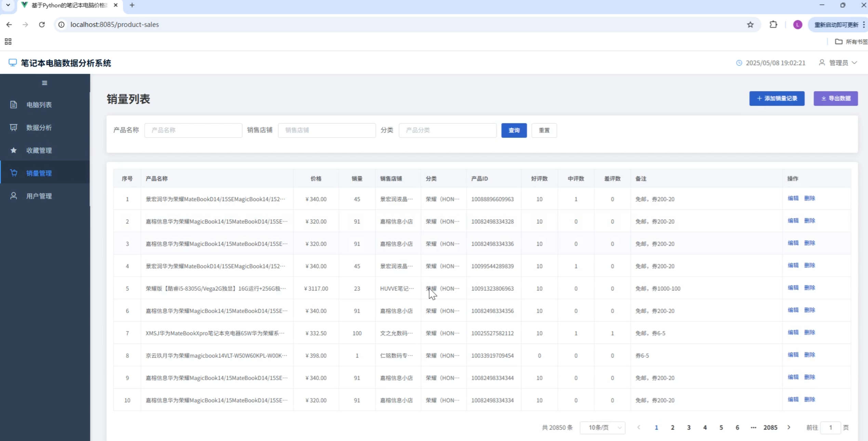Go to the next page arrow in pagination

pos(789,427)
